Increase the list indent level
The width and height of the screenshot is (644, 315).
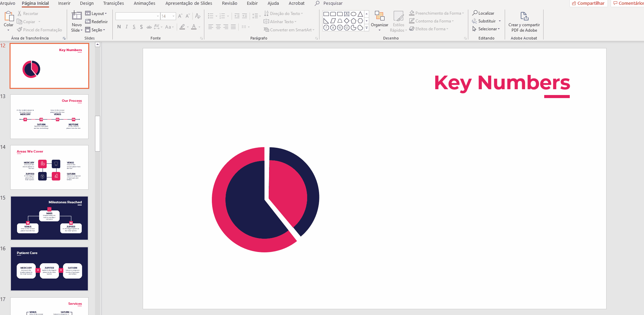[x=245, y=16]
